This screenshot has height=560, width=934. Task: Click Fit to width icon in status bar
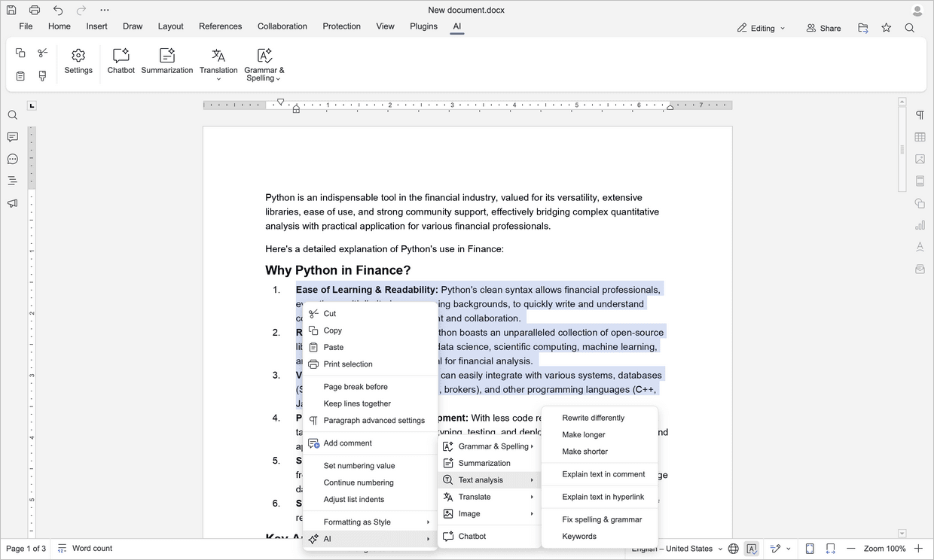point(830,549)
